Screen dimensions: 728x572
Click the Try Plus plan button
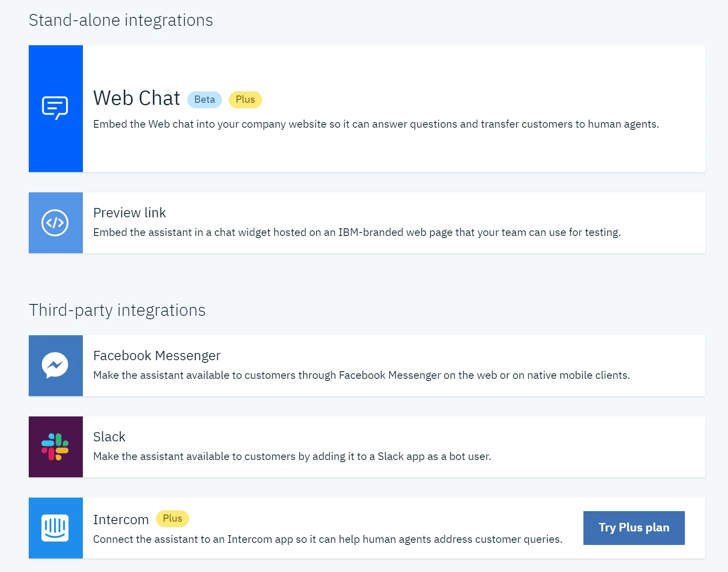click(634, 528)
